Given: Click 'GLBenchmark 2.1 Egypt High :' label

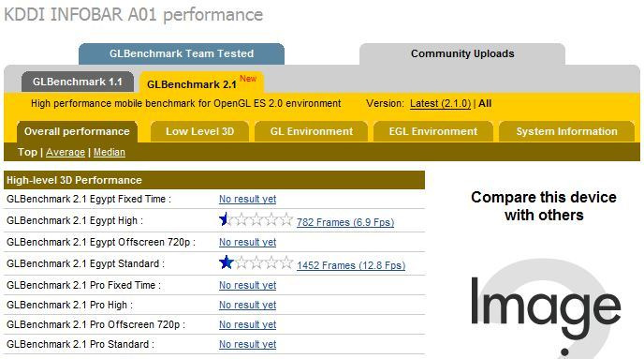Looking at the screenshot, I should click(75, 221).
